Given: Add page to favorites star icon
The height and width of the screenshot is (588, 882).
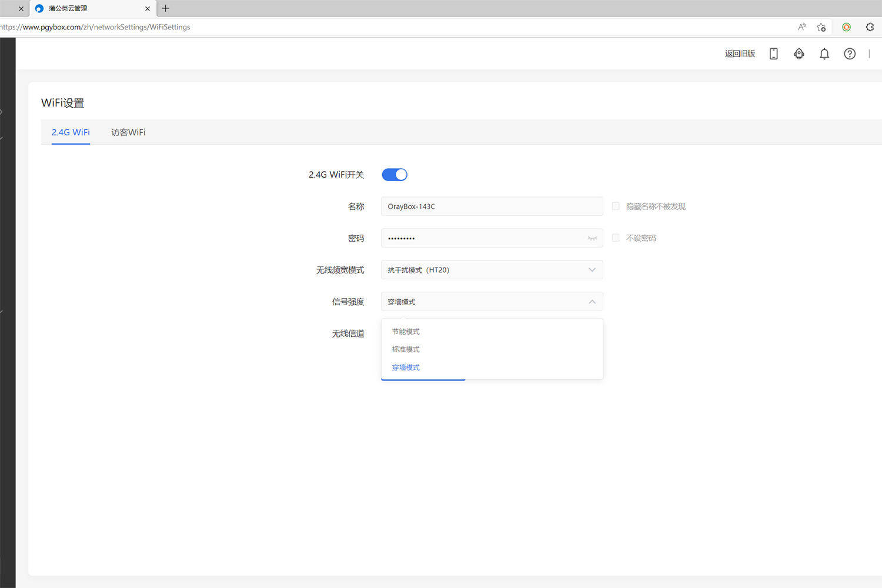Looking at the screenshot, I should point(821,27).
